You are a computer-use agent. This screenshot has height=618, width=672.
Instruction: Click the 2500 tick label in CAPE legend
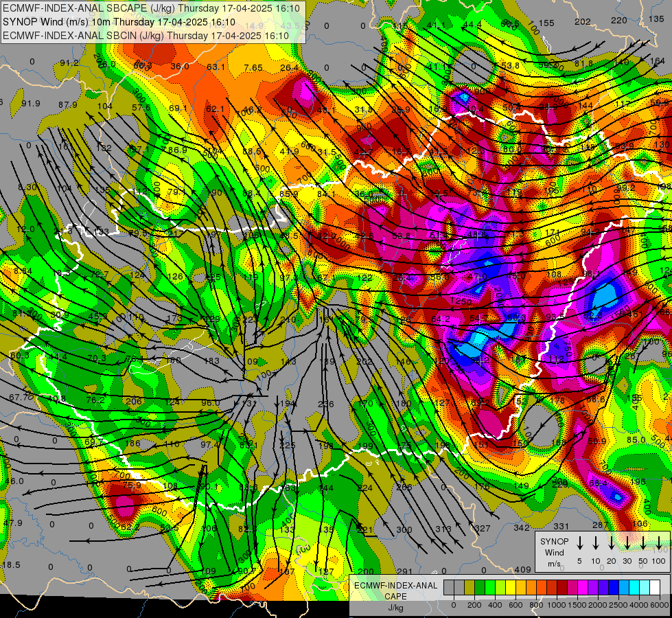point(619,605)
